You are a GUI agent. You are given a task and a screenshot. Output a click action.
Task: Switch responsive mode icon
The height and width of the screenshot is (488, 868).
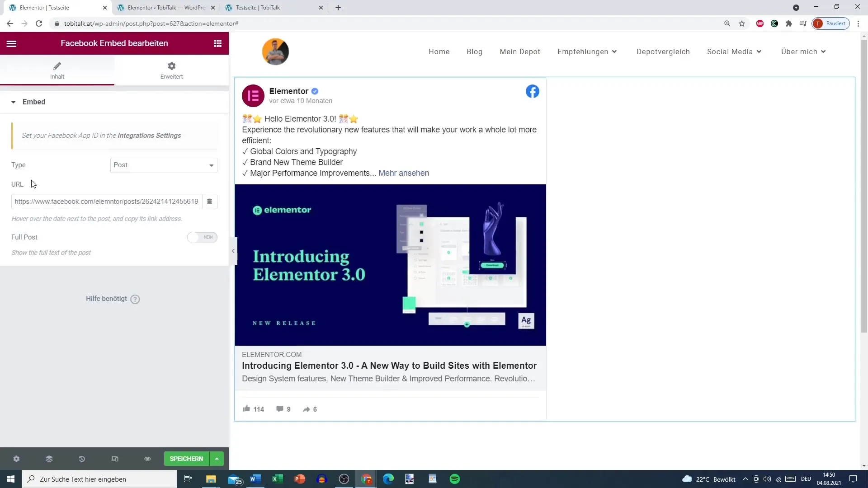tap(115, 459)
